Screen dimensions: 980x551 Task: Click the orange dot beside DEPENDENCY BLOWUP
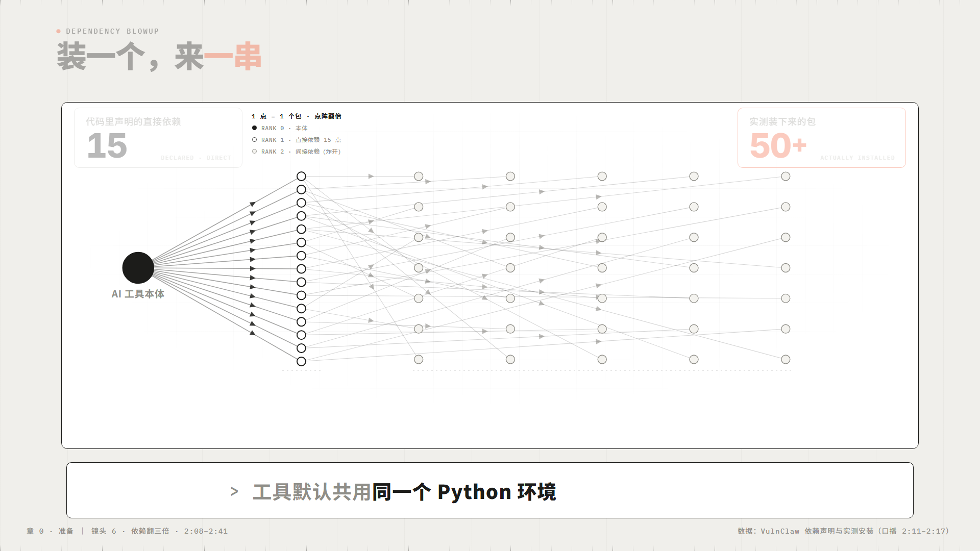59,31
